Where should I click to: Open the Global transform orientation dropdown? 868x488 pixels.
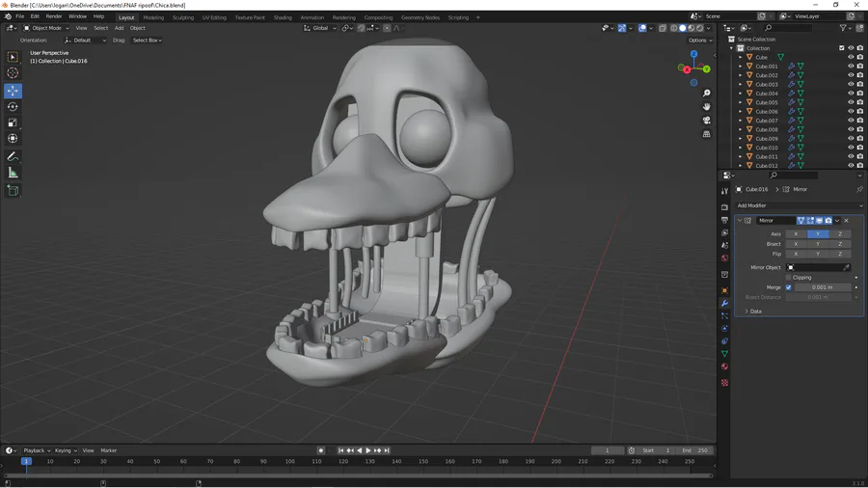click(x=320, y=28)
